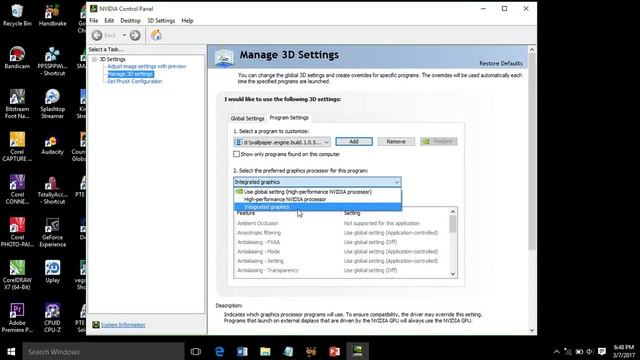
Task: Click the Search Windows box
Action: coord(103,351)
